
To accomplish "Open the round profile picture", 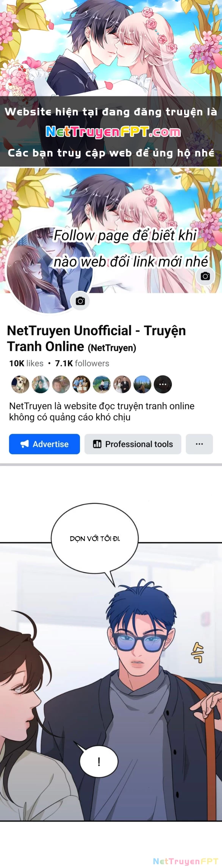I will (48, 270).
